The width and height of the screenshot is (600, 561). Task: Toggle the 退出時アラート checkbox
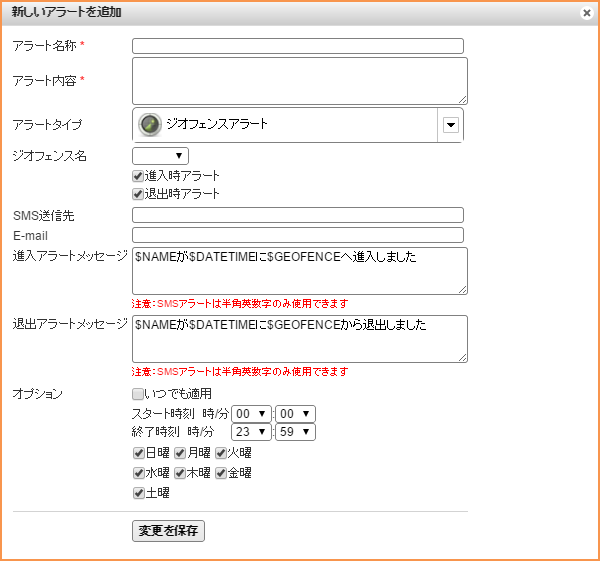coord(139,193)
